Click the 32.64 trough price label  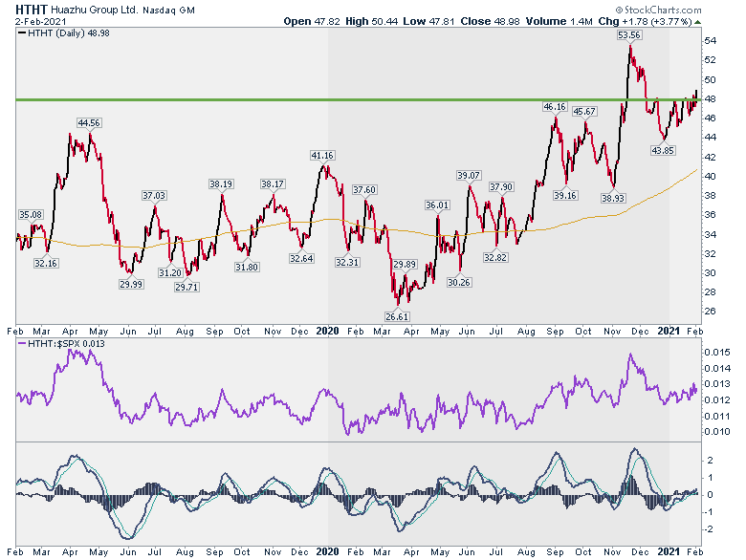(x=301, y=259)
